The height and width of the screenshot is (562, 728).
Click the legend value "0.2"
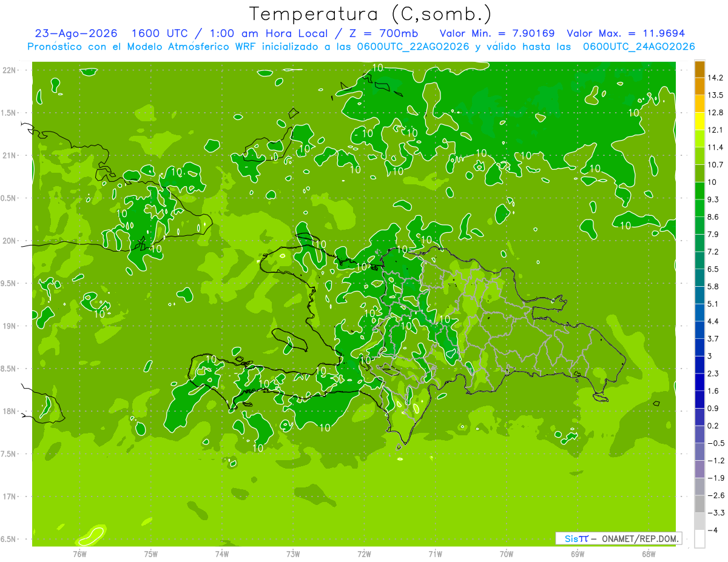click(x=713, y=426)
